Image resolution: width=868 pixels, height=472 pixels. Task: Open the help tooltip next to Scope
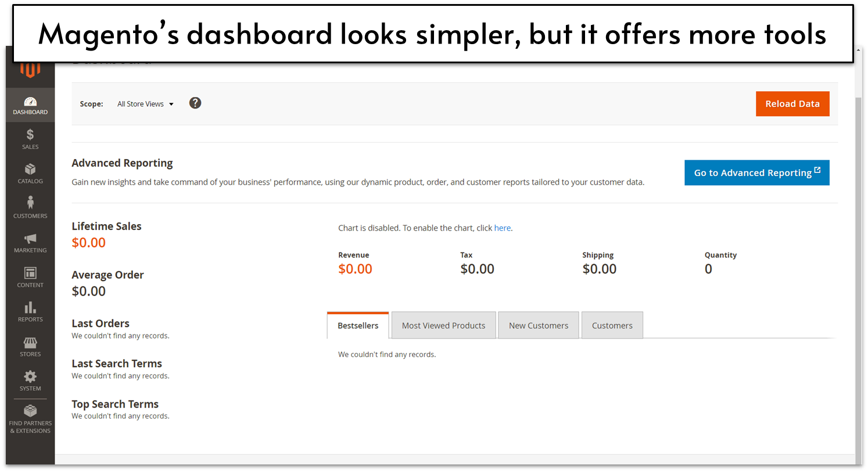point(195,102)
